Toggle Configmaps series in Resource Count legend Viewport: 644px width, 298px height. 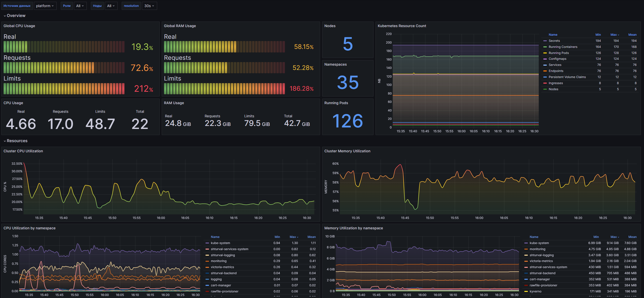[x=557, y=59]
